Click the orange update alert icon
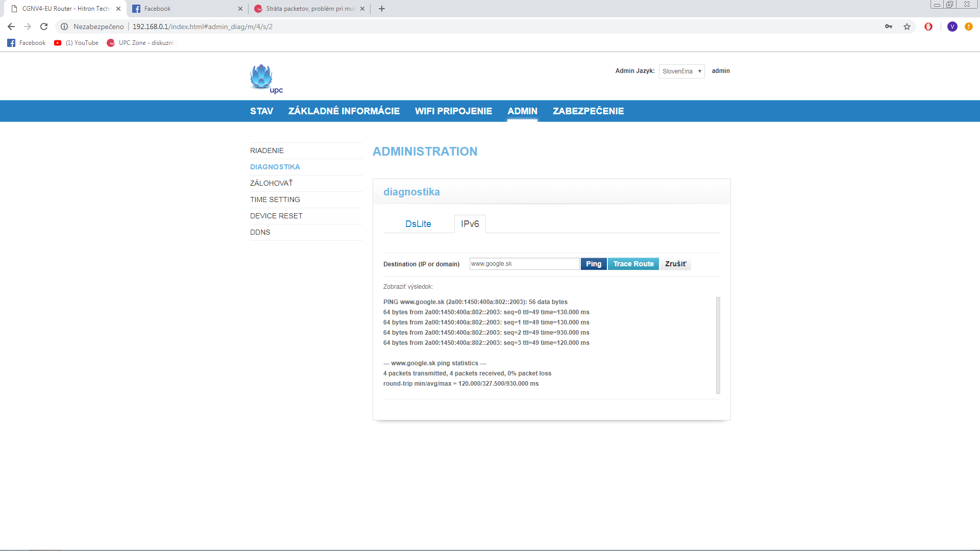 point(969,27)
